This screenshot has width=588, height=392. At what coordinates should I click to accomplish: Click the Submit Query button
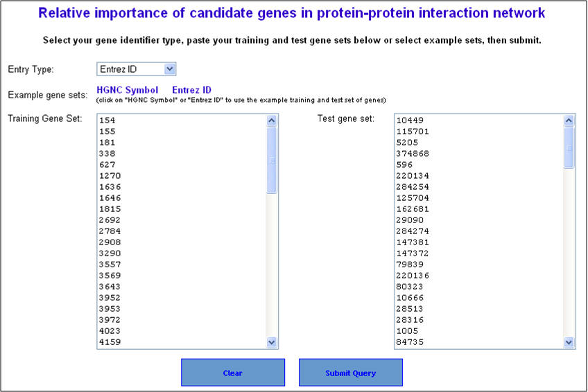point(351,373)
